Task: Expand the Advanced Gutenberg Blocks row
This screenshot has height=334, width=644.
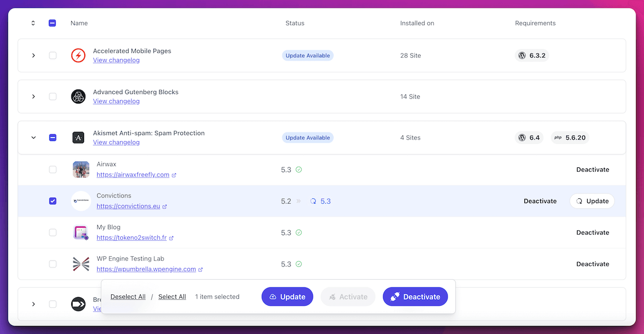Action: (33, 97)
